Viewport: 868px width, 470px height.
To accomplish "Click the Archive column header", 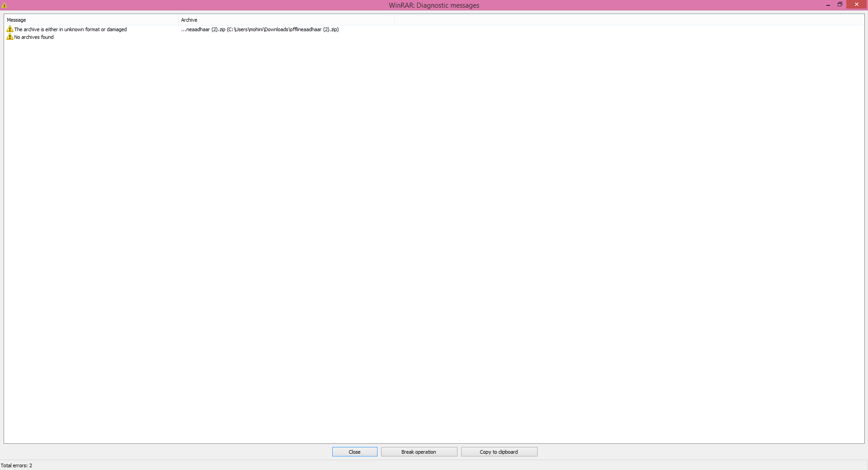I will click(286, 20).
